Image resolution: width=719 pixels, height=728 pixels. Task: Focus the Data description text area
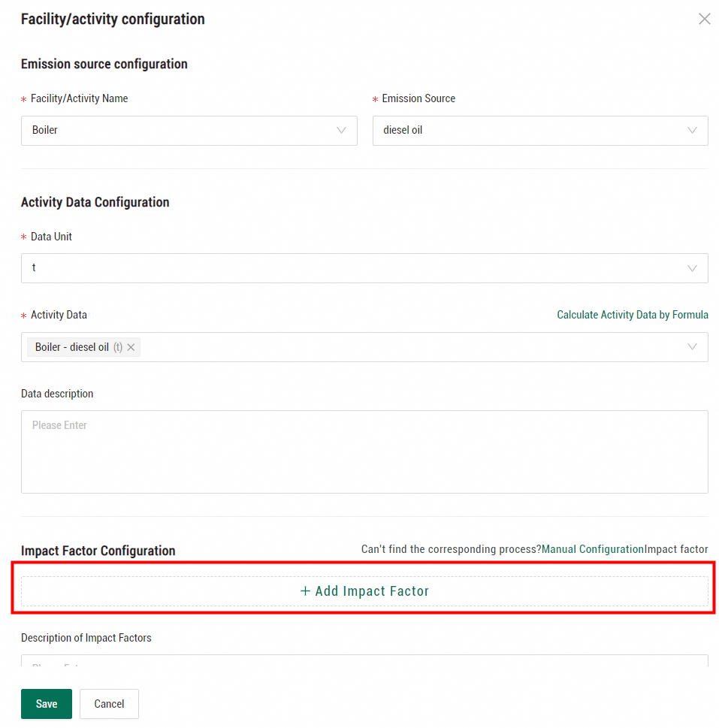[x=364, y=452]
